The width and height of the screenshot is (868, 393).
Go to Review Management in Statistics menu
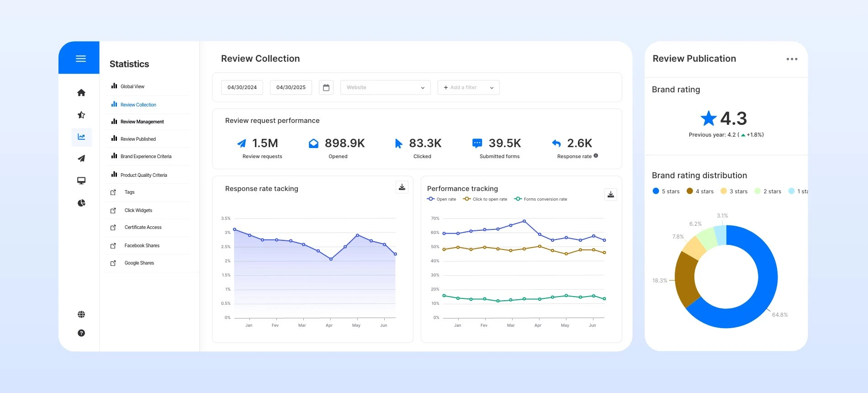[x=142, y=122]
